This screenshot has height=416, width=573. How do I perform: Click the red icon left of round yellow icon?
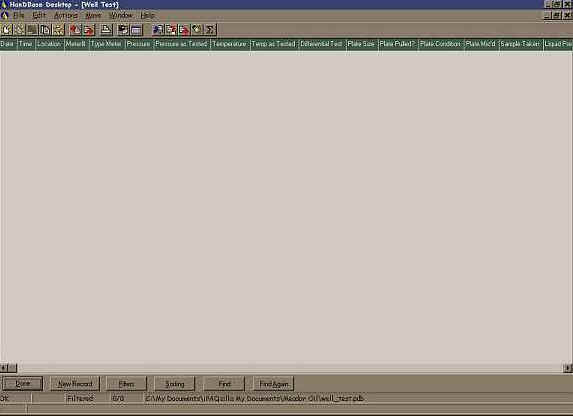(x=184, y=30)
